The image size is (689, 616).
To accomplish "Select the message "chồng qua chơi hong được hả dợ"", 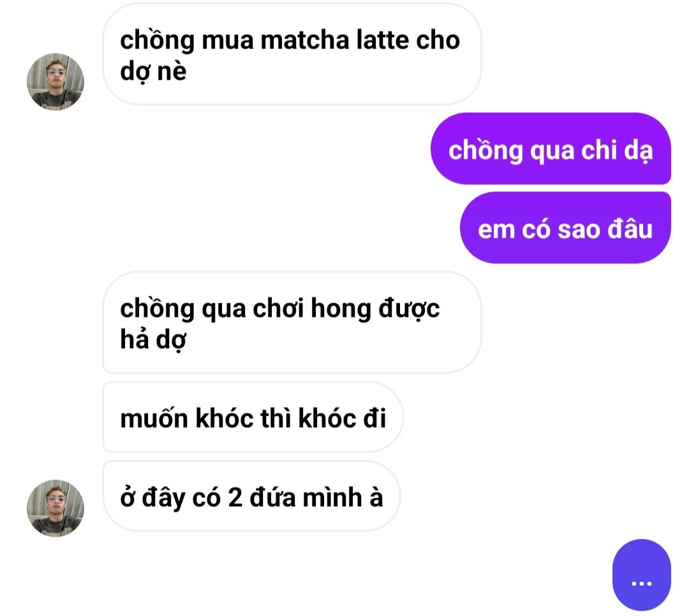I will pos(292,323).
